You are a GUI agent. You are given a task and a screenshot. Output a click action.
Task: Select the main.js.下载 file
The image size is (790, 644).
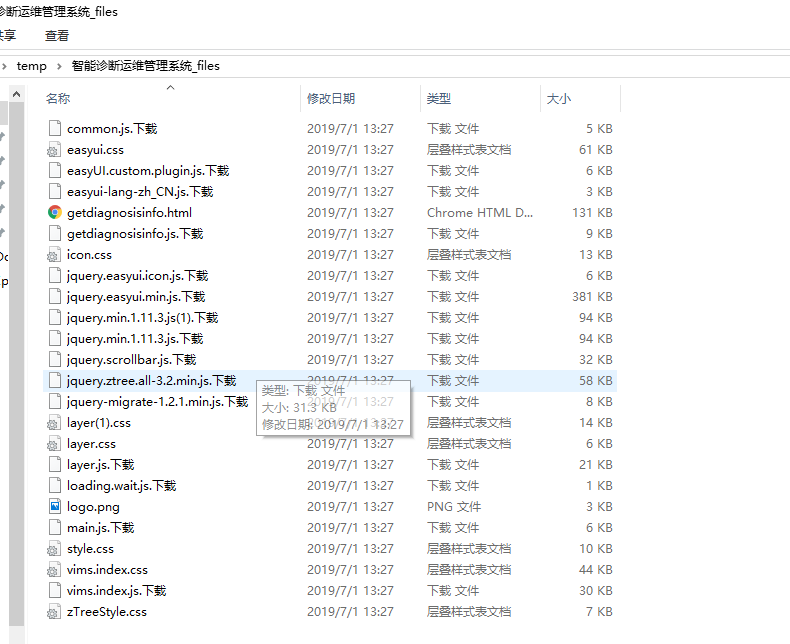tap(100, 527)
